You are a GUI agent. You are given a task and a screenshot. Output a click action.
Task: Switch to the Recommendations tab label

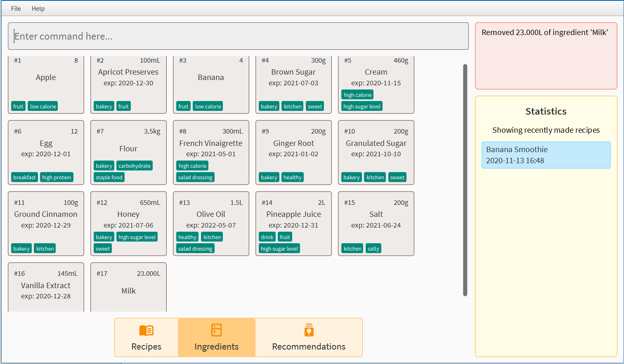point(309,346)
